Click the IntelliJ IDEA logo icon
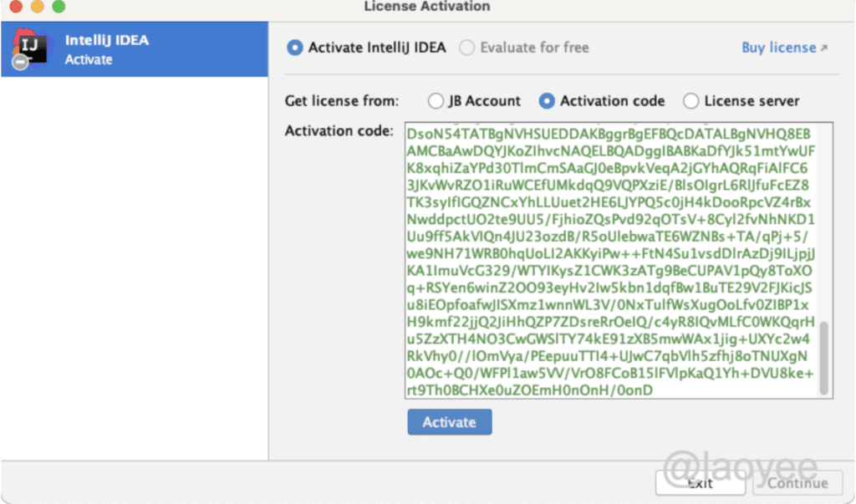The height and width of the screenshot is (504, 856). tap(30, 48)
